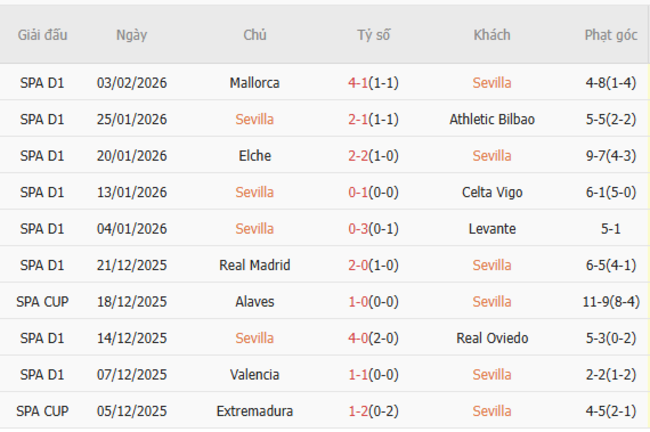Image resolution: width=650 pixels, height=432 pixels.
Task: Open the 4-0(2-0) score versus Real Oviedo
Action: click(x=373, y=338)
